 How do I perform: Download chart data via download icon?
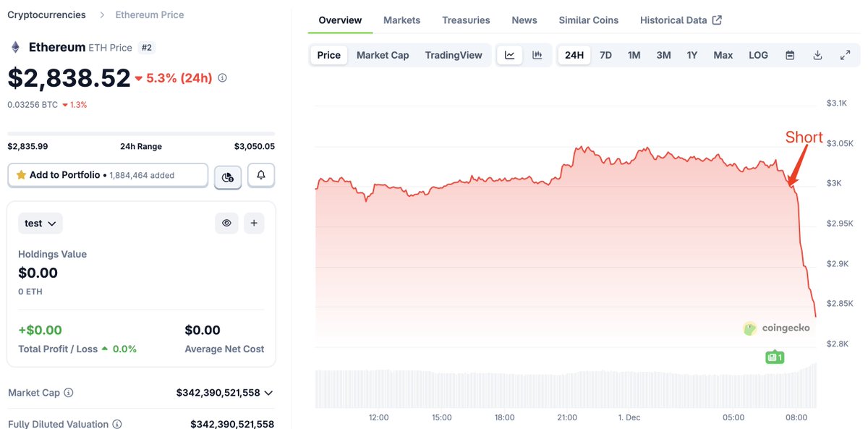click(817, 54)
